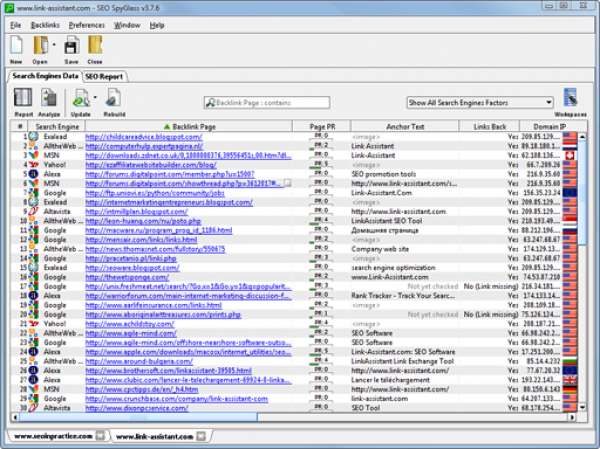Open the Report tool
Screen dimensions: 600x449
click(23, 100)
